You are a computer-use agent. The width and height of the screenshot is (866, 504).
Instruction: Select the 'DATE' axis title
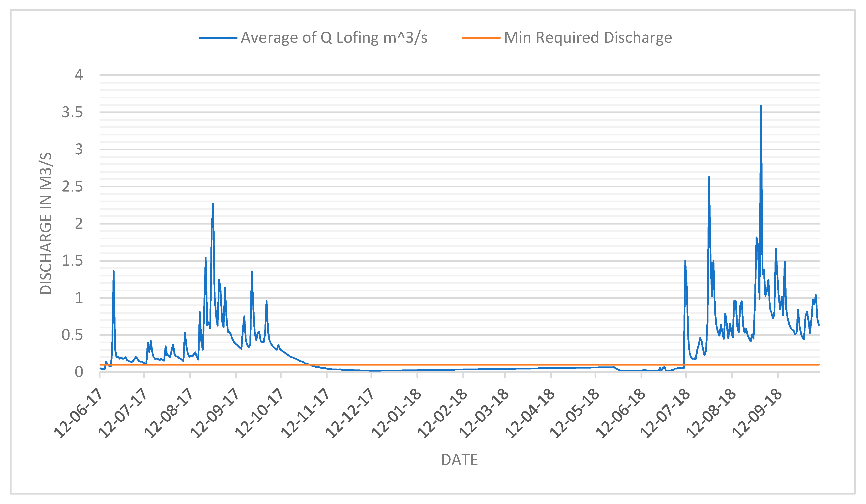tap(459, 460)
